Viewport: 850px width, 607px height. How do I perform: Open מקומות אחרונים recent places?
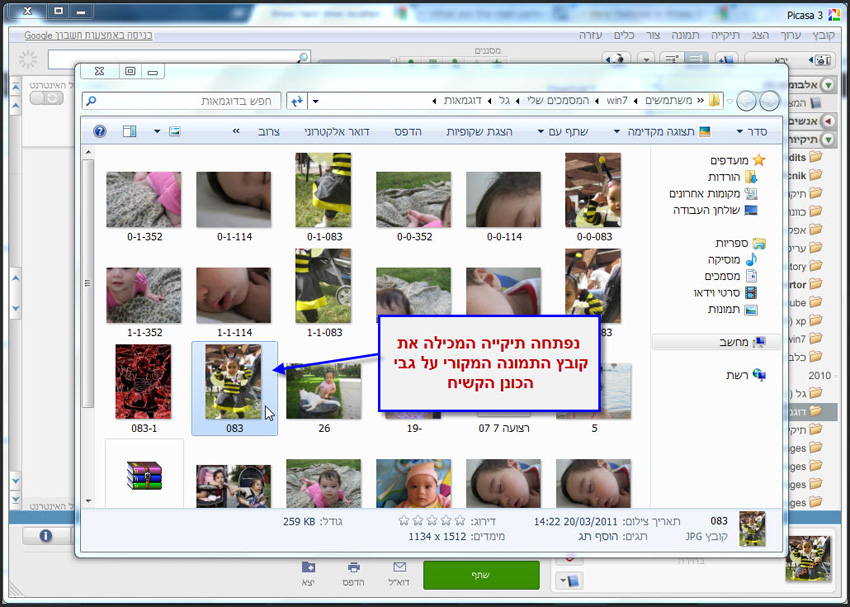click(713, 193)
